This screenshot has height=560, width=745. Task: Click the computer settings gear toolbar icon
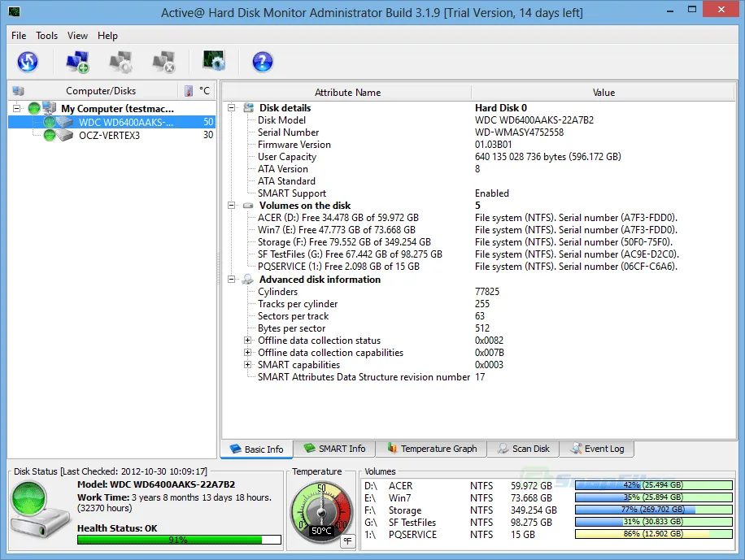120,62
